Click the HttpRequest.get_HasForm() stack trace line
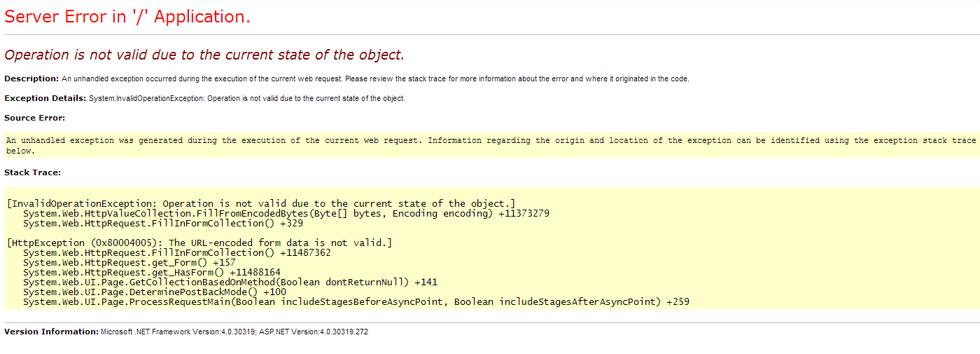Screen dimensions: 980x354 click(x=152, y=272)
